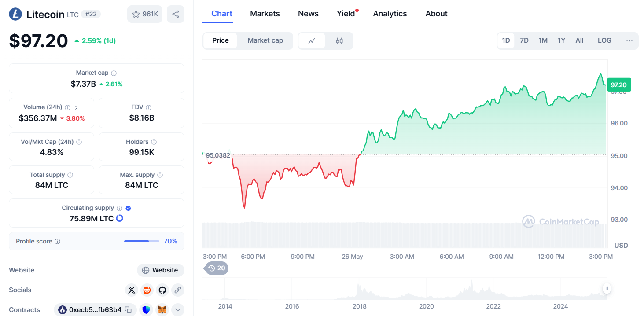Viewport: 644px width, 316px height.
Task: Click the 2018 mark in mini timeline
Action: tap(360, 306)
